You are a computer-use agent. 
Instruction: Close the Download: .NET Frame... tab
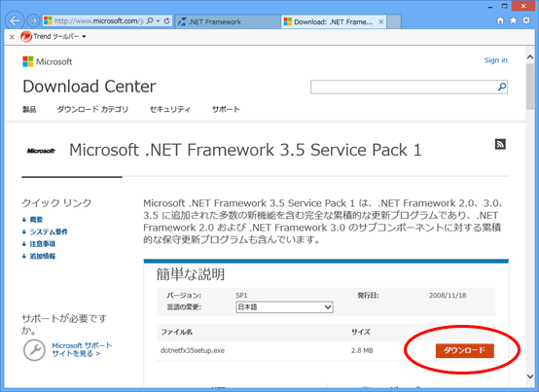click(x=380, y=21)
